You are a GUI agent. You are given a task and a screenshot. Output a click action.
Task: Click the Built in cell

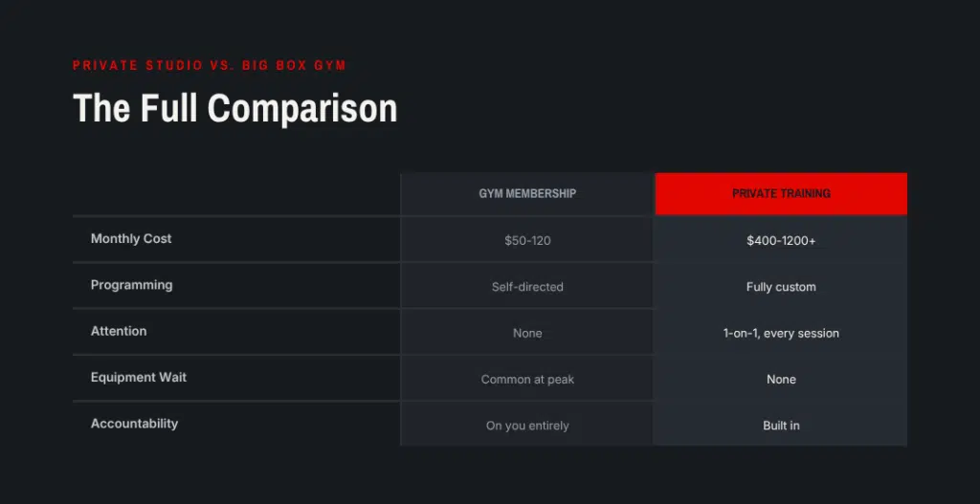(781, 426)
